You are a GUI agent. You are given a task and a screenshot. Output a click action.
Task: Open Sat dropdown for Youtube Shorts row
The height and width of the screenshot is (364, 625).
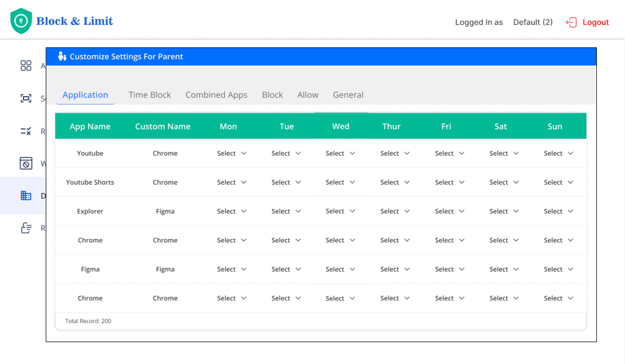point(504,182)
